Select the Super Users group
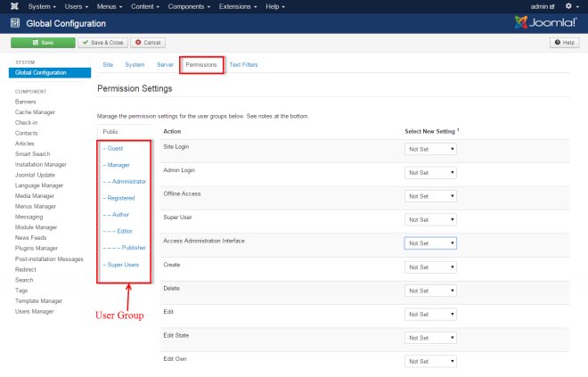The height and width of the screenshot is (377, 588). click(121, 265)
